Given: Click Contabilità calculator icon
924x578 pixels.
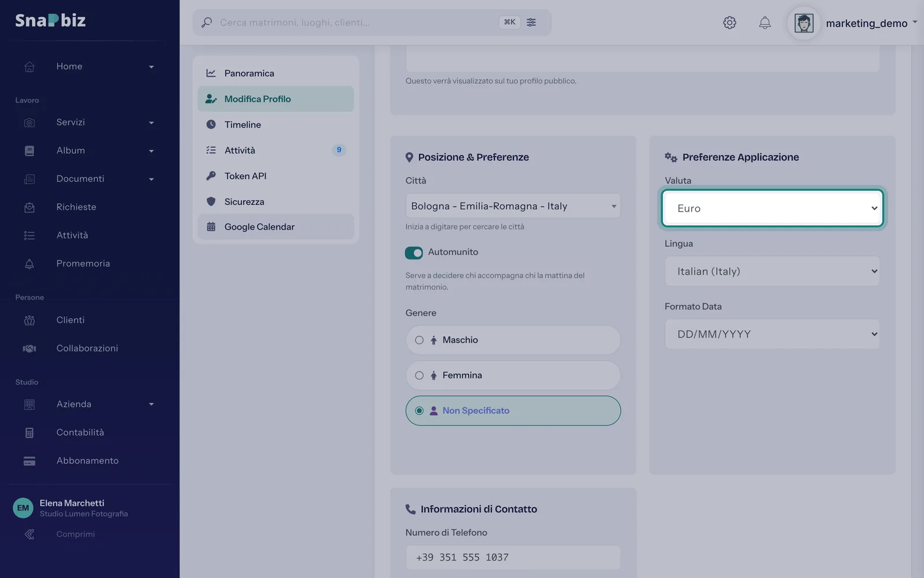Looking at the screenshot, I should tap(29, 433).
